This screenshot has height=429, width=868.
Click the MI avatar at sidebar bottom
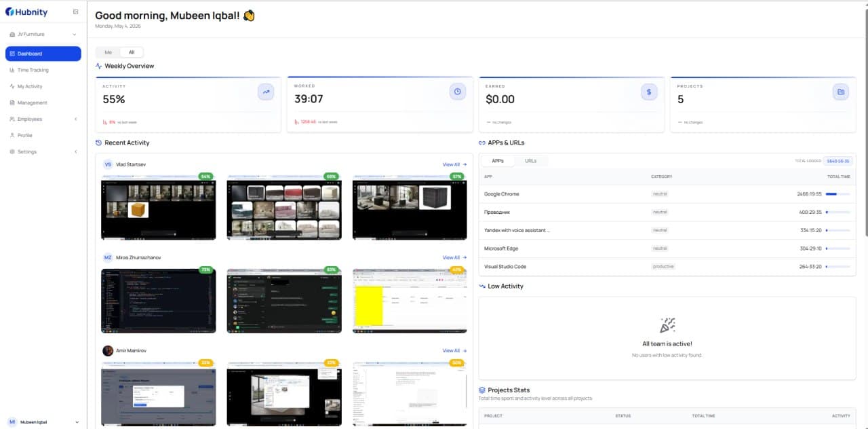pos(12,422)
